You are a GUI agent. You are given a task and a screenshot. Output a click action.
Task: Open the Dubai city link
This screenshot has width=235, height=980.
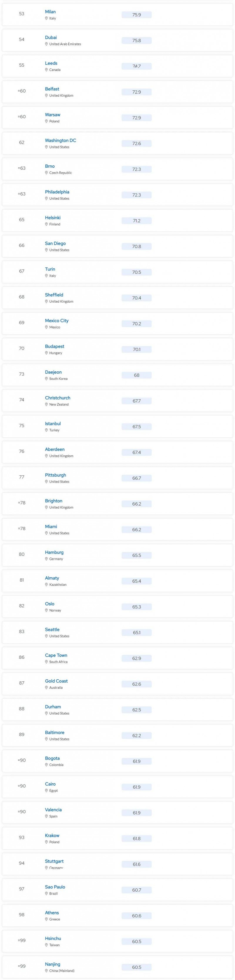[51, 38]
